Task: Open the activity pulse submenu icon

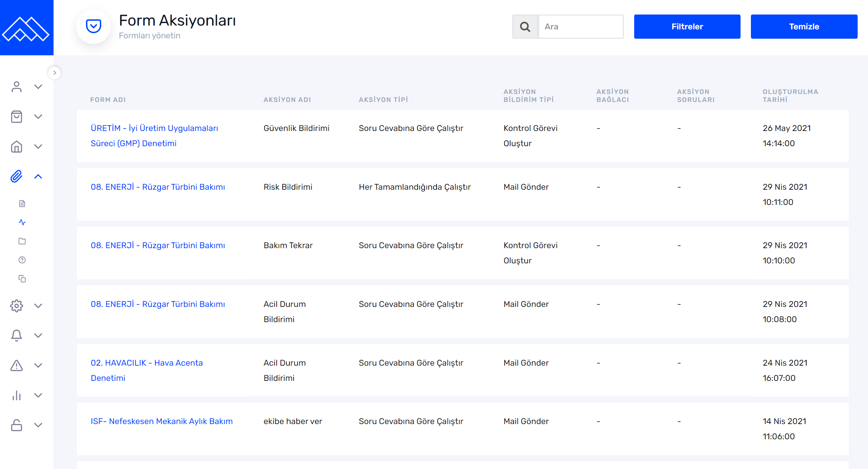Action: 22,222
